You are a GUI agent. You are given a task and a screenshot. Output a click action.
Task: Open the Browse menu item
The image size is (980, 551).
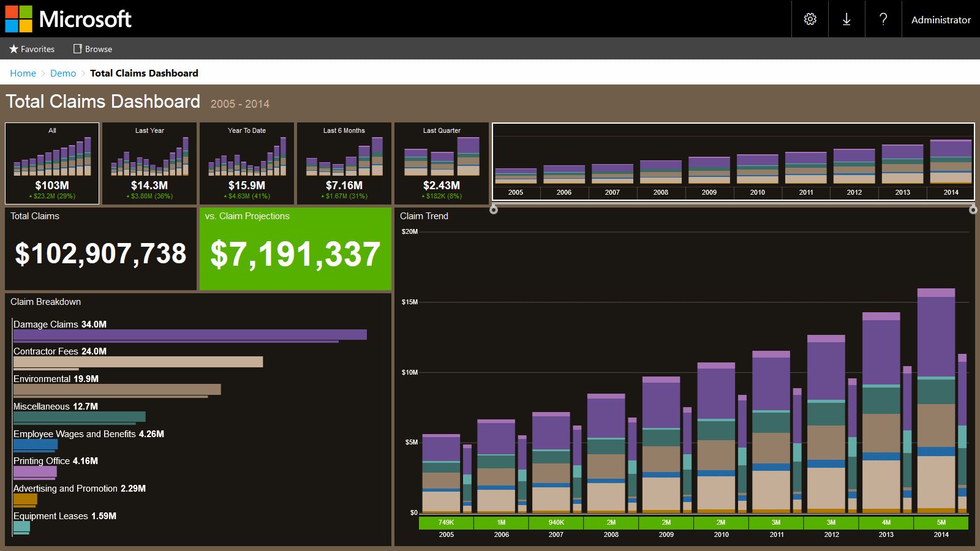92,49
